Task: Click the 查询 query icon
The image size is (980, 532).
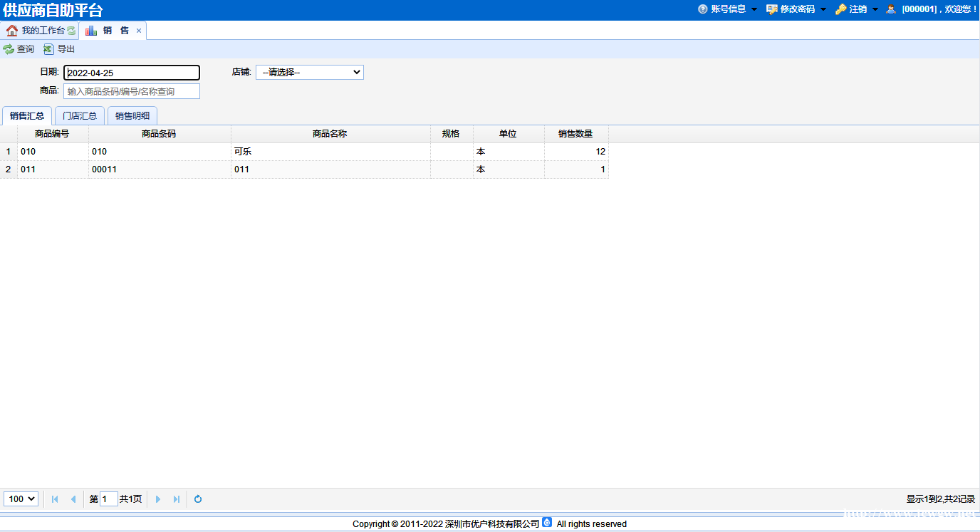Action: point(9,49)
